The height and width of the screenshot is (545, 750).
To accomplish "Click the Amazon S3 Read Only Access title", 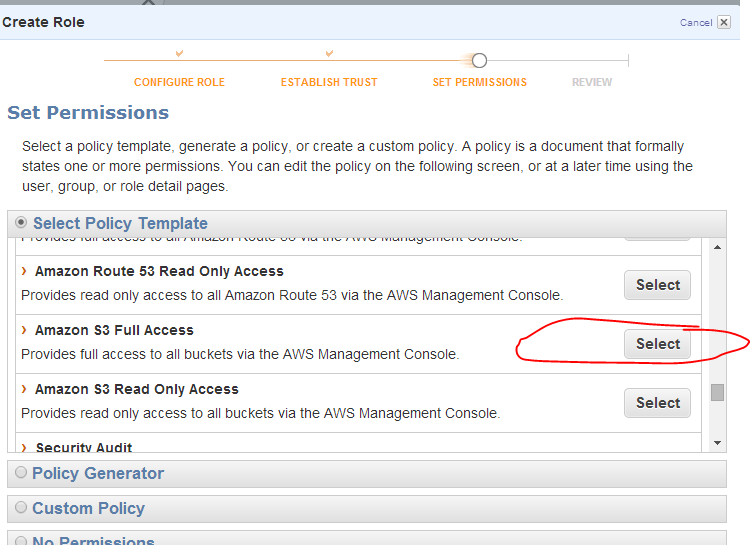I will [x=137, y=389].
